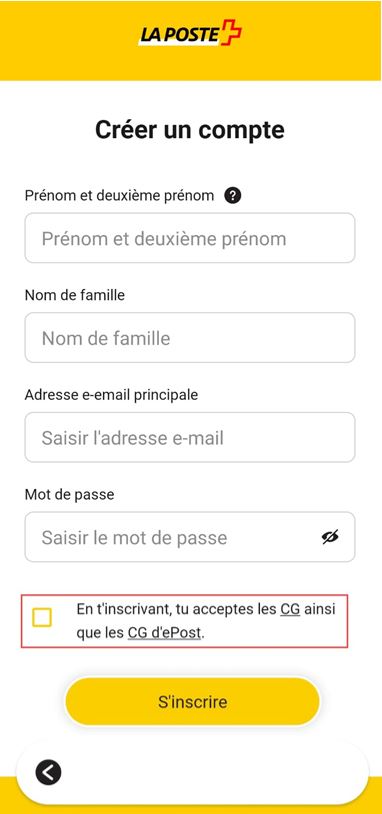Click into the Saisir l'adresse e-mail field
Viewport: 382px width, 814px height.
pos(190,437)
